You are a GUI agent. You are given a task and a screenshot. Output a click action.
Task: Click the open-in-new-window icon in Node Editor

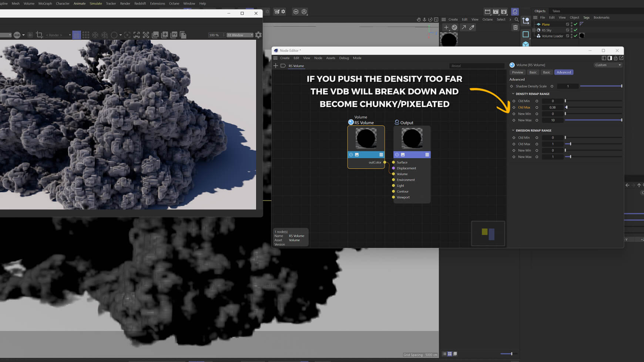tap(621, 58)
